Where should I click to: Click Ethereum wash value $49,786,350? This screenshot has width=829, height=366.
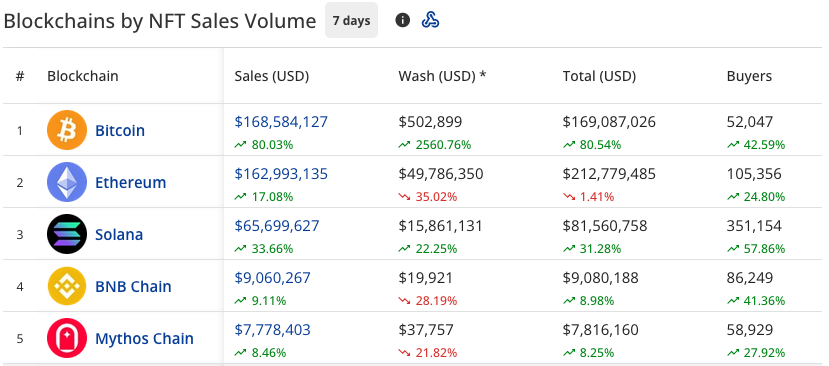tap(441, 173)
